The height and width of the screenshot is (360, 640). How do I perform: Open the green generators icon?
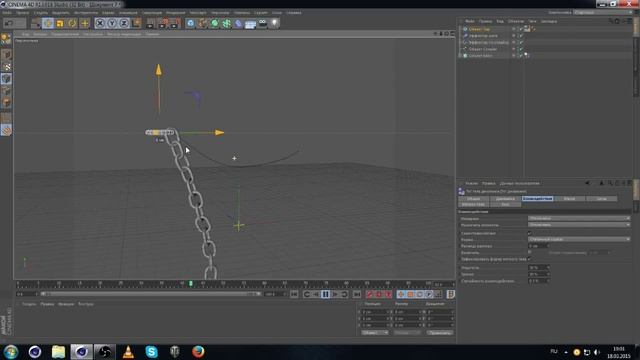215,23
